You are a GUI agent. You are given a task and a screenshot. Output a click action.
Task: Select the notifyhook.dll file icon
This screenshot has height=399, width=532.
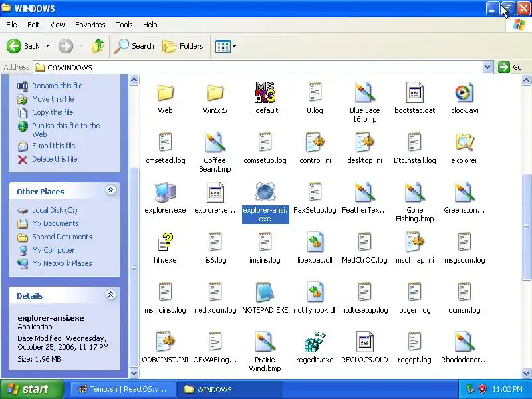[315, 292]
